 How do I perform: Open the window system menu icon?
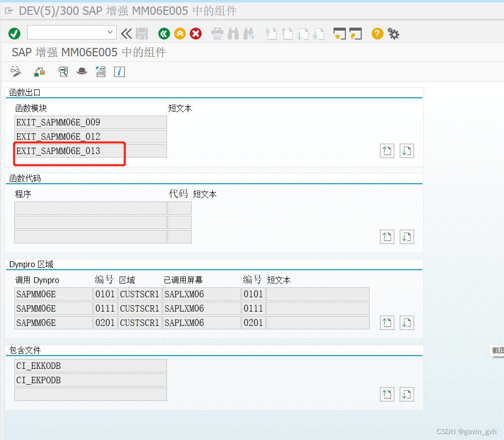9,11
